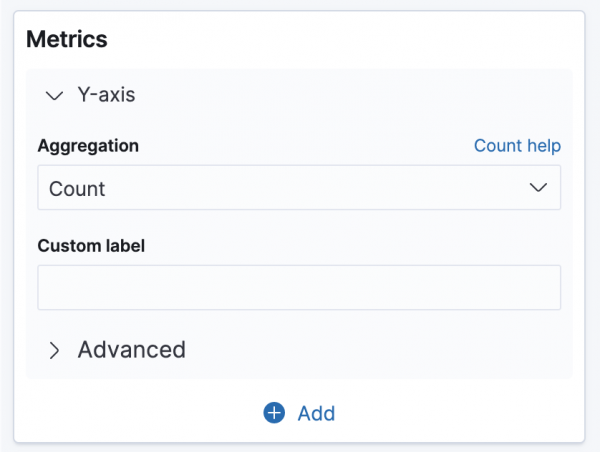Expand the Advanced section chevron
Image resolution: width=600 pixels, height=452 pixels.
click(x=54, y=350)
